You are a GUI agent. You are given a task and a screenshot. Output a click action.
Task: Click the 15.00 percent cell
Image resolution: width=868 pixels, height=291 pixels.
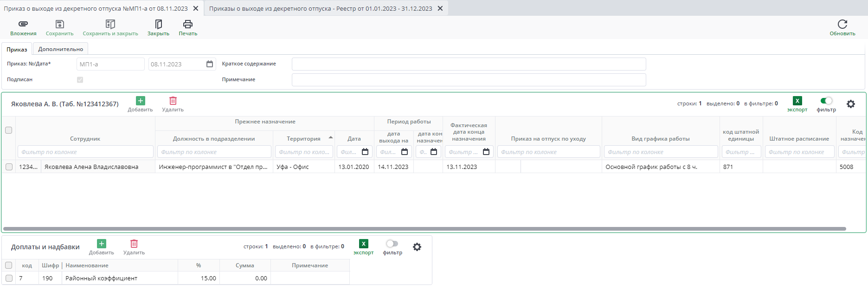click(x=199, y=278)
